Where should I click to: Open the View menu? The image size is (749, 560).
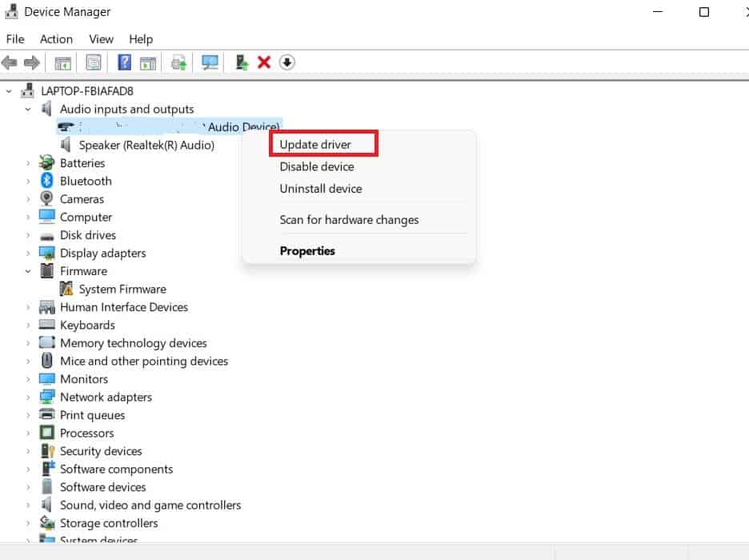click(101, 38)
